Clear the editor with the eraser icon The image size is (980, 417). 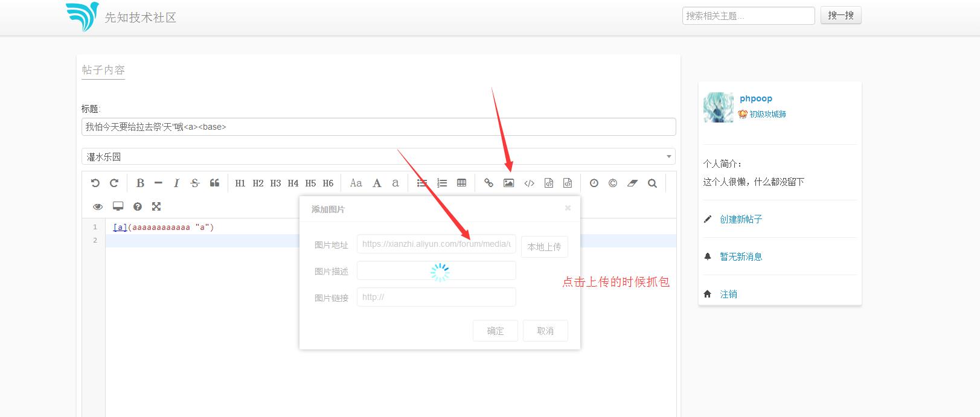(x=632, y=183)
